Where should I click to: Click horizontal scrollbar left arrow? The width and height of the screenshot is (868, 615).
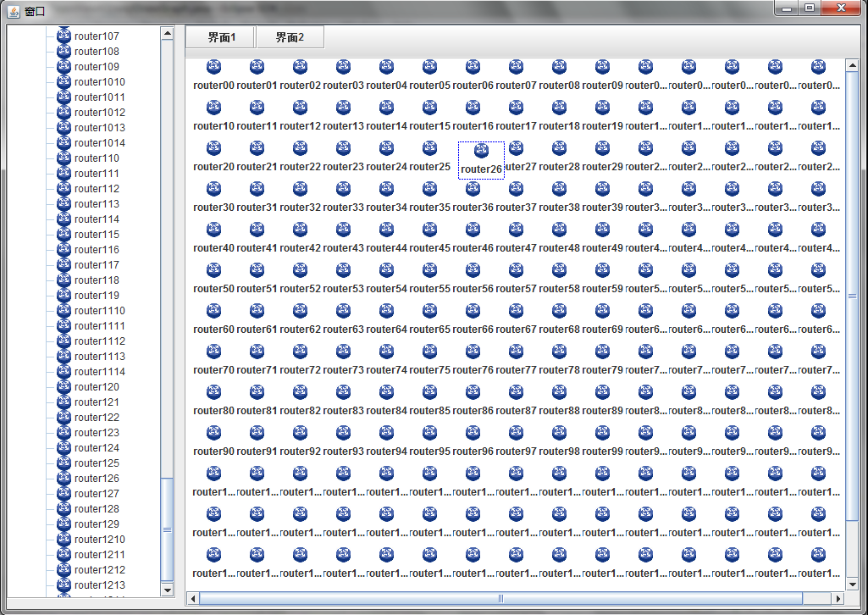tap(192, 598)
